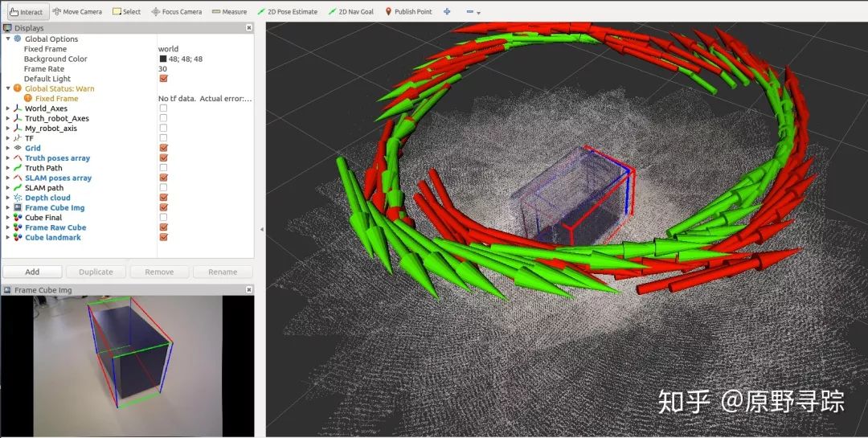
Task: Click the plus icon to add a tool
Action: pyautogui.click(x=447, y=12)
